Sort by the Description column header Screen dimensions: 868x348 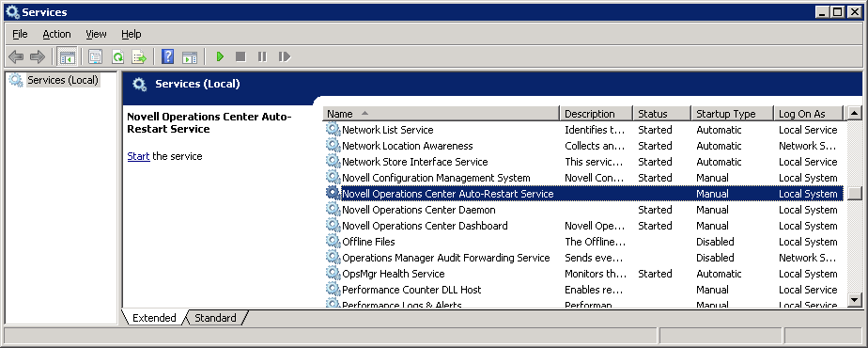coord(597,114)
